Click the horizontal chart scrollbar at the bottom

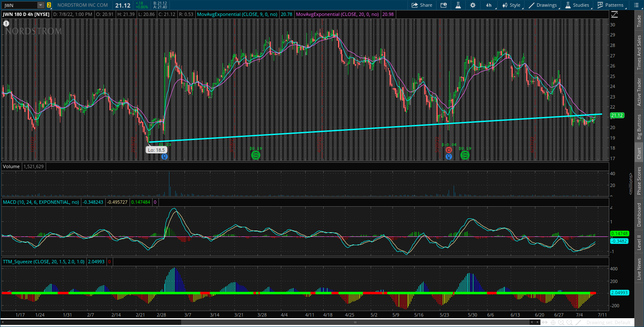pos(355,322)
